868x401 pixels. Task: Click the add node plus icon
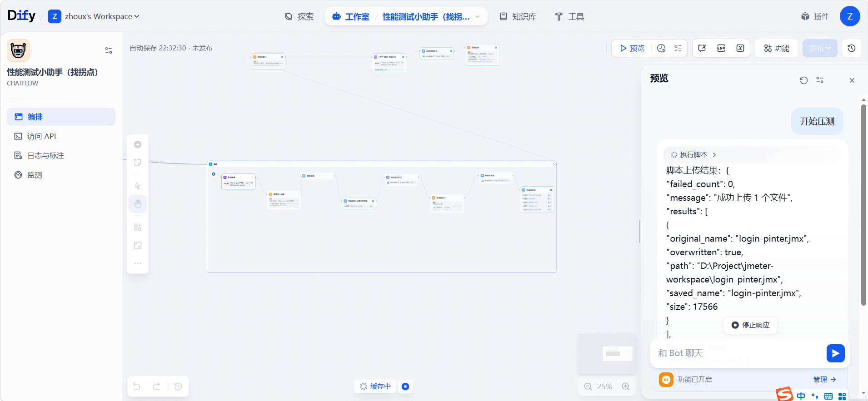(x=138, y=144)
